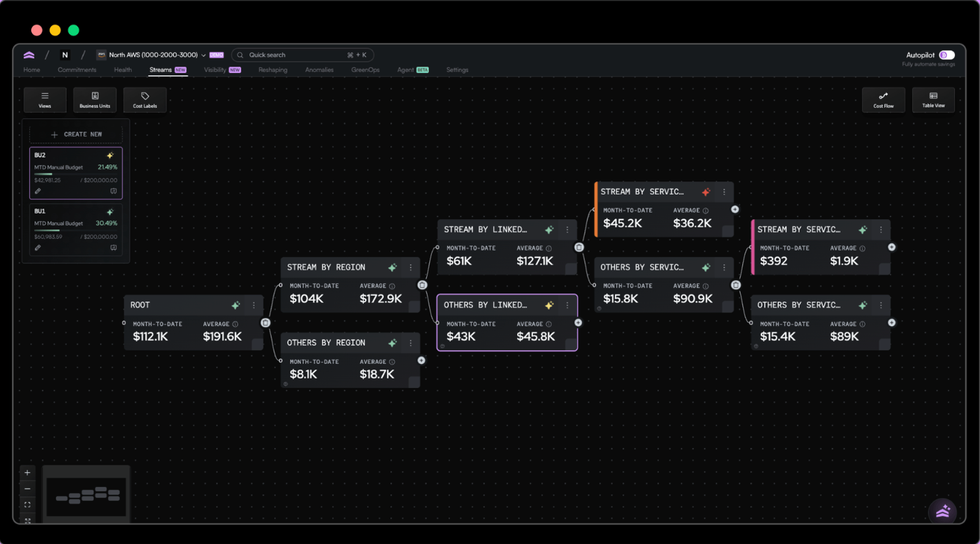Collapse children of the Root node
This screenshot has width=980, height=544.
click(265, 323)
